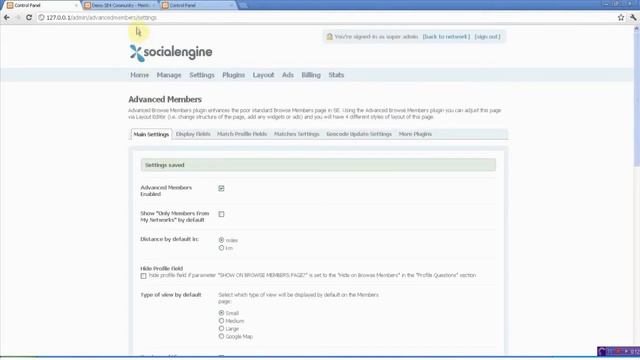Click the browser Forward arrow
Viewport: 640px width, 360px height.
[x=18, y=18]
